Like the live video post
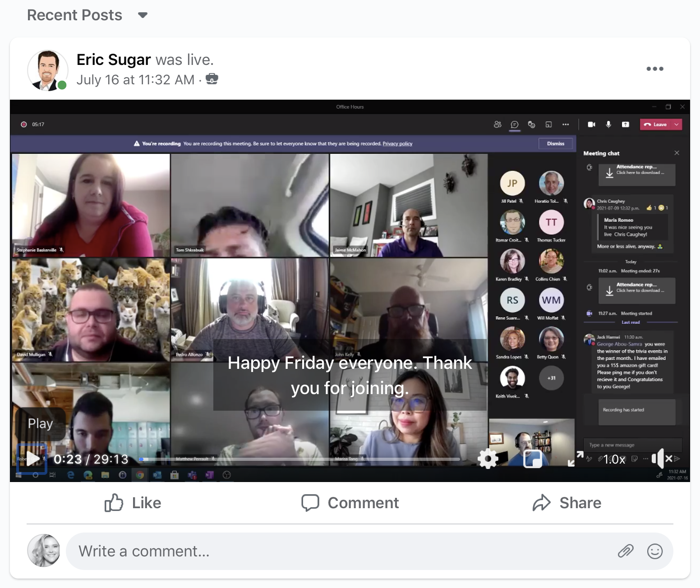The image size is (700, 588). tap(133, 503)
